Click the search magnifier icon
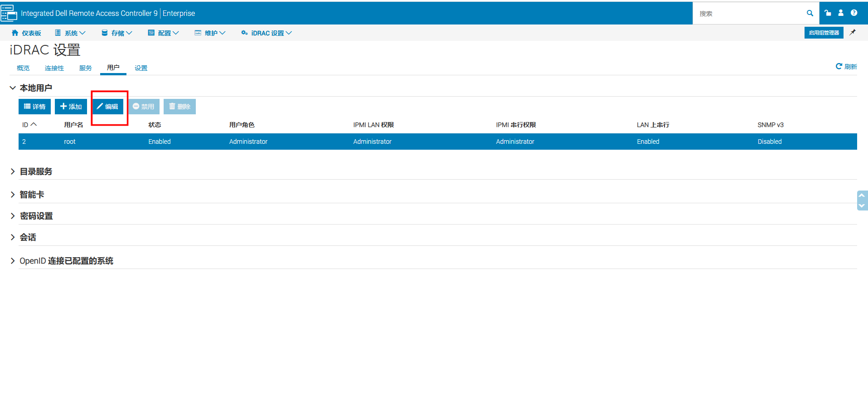Image resolution: width=868 pixels, height=416 pixels. (810, 13)
